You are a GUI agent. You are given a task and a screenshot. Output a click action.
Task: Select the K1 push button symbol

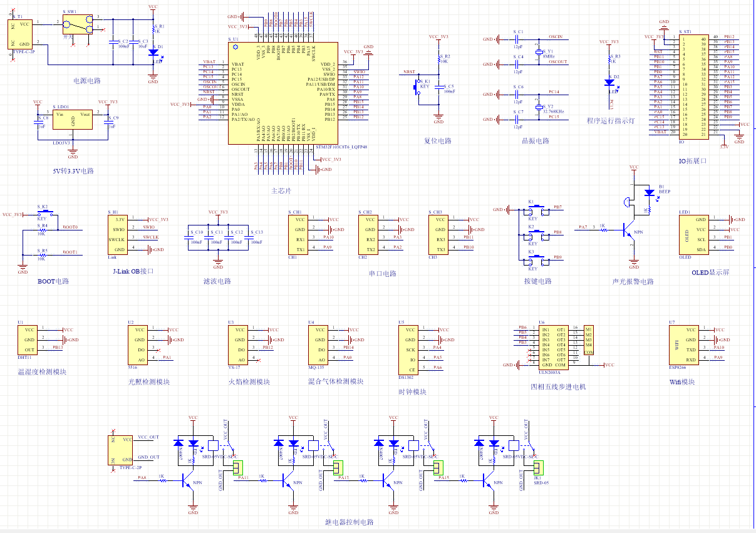pos(537,210)
